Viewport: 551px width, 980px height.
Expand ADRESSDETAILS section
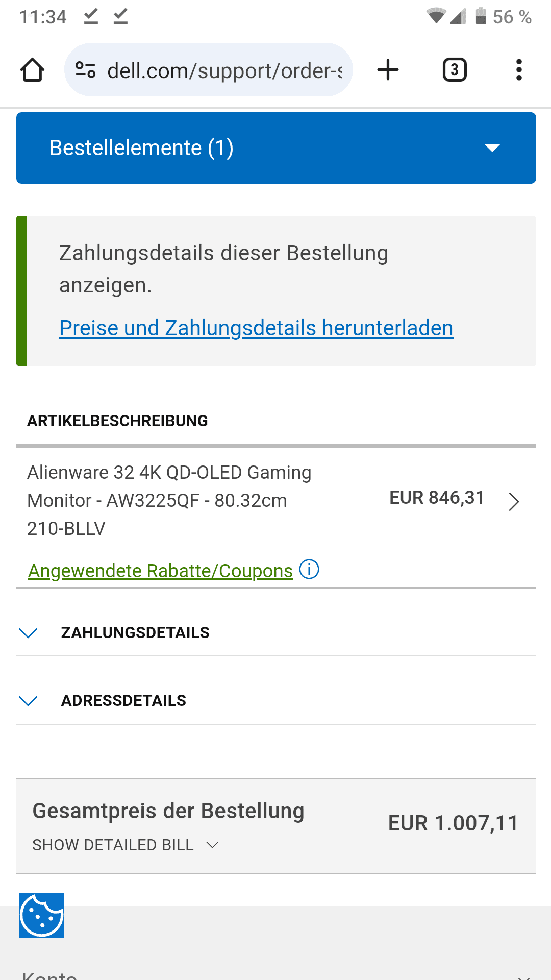pos(276,700)
